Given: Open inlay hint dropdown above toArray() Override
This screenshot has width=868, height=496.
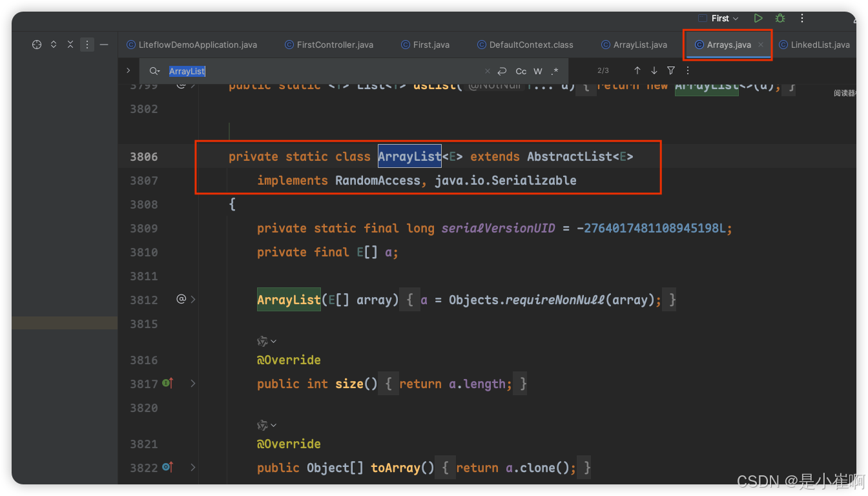Looking at the screenshot, I should [267, 425].
